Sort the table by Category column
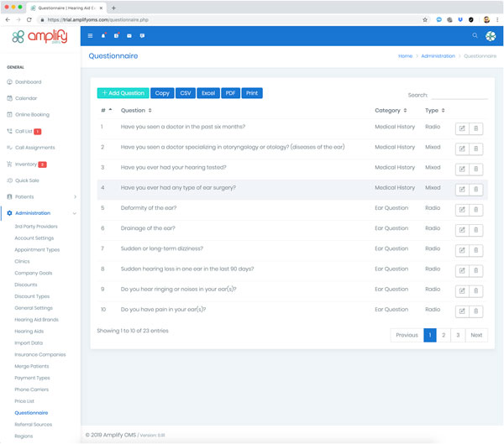504x444 pixels. point(391,110)
